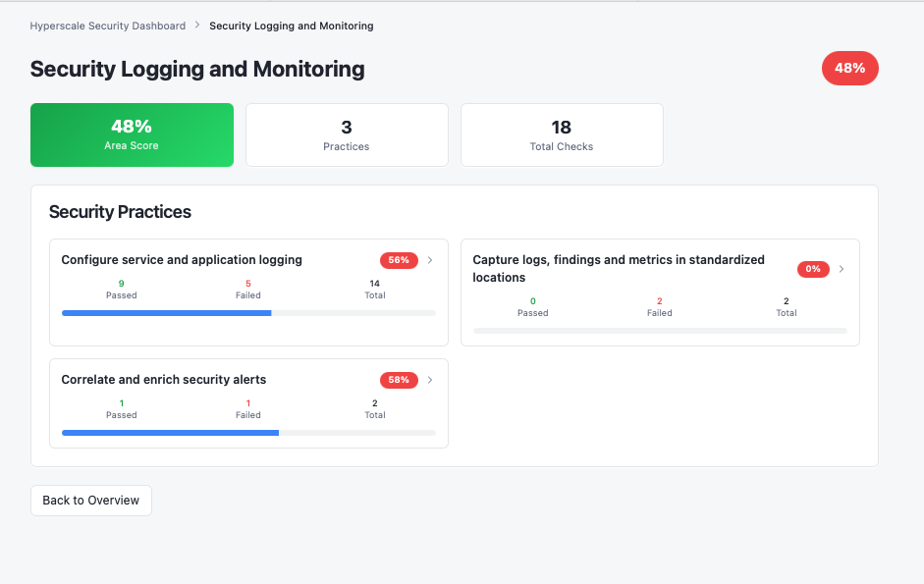Click the 18 Total Checks summary card
Image resolution: width=924 pixels, height=584 pixels.
click(x=561, y=134)
